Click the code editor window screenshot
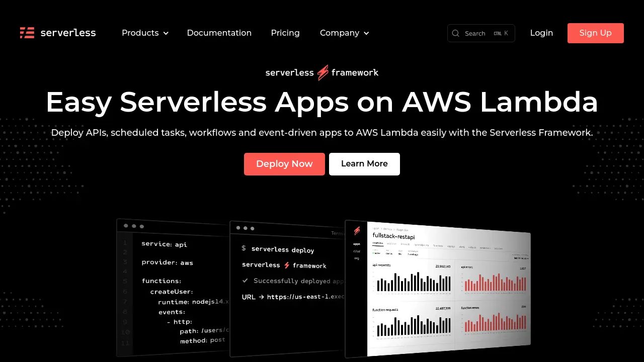This screenshot has width=644, height=362. 173,288
